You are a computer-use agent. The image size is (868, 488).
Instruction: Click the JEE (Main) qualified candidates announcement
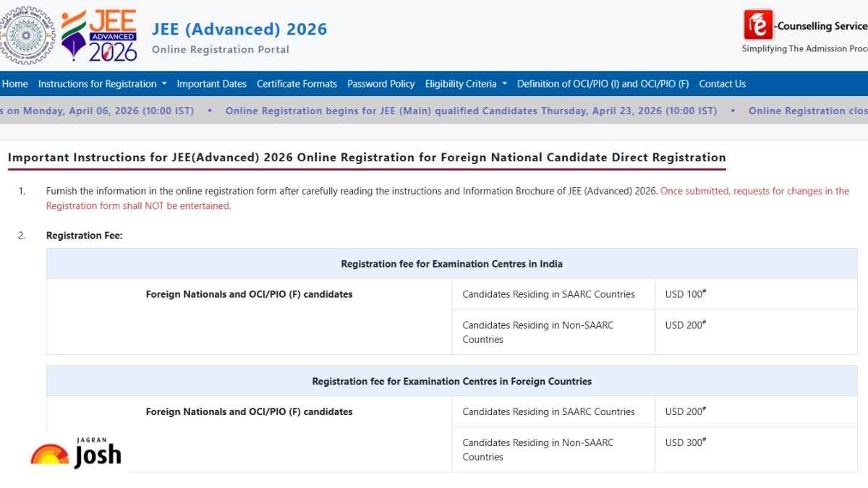pos(471,111)
